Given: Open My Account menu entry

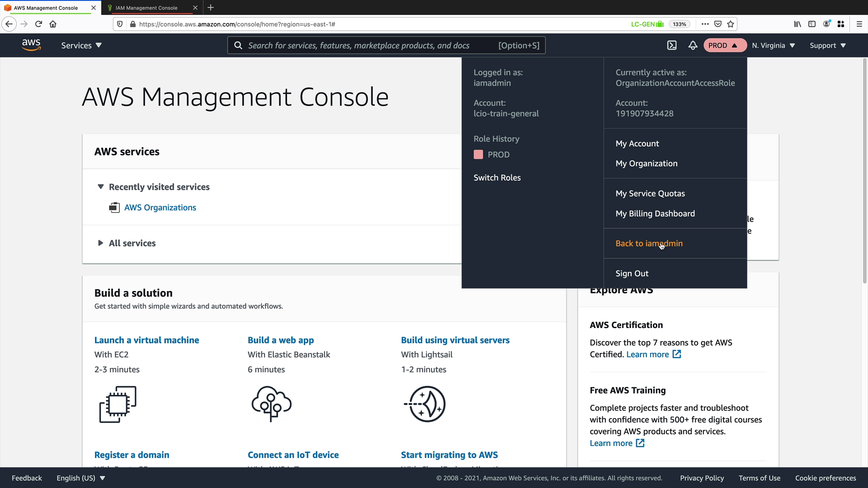Looking at the screenshot, I should 637,143.
